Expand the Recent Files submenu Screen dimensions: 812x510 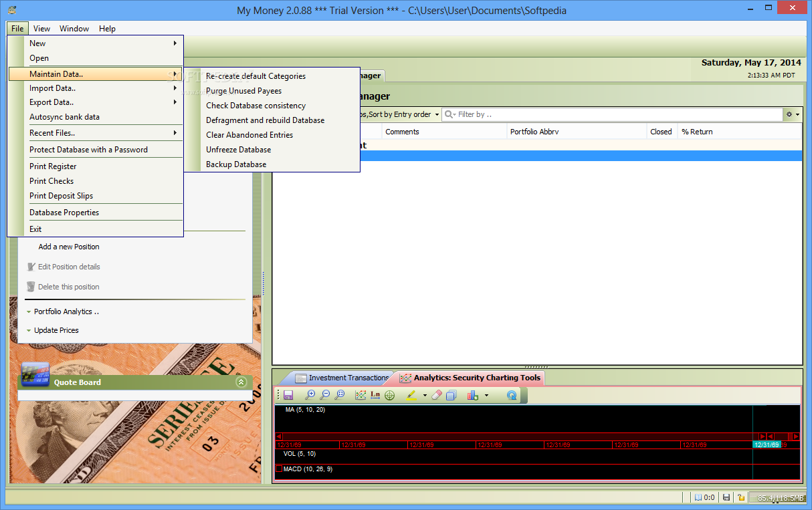(x=96, y=133)
